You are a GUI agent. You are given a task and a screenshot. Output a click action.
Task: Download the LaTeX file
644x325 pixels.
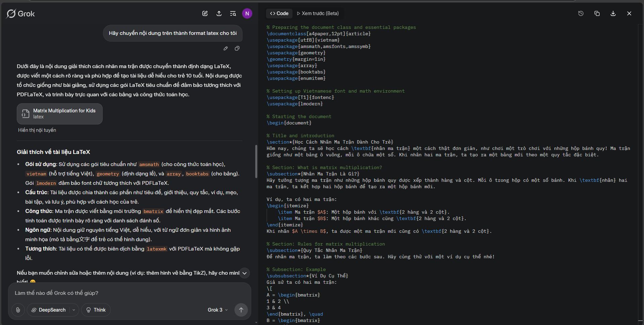point(613,13)
